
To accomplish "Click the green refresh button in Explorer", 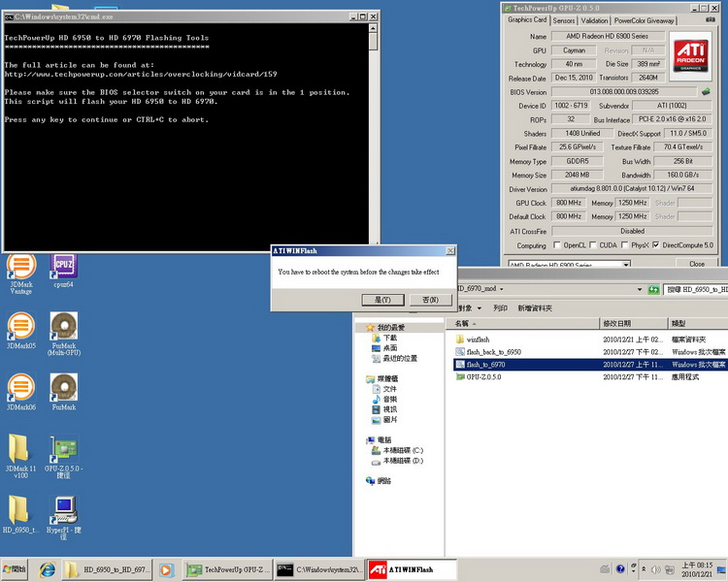I will (653, 290).
